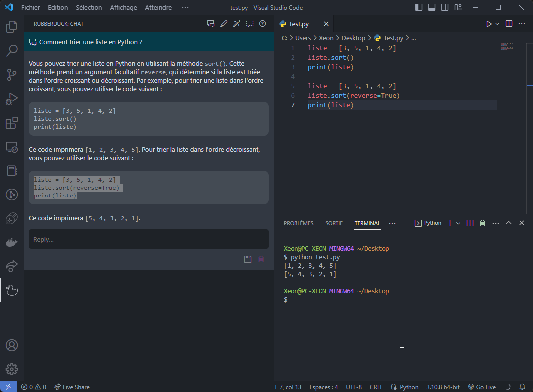Open editor More Actions ellipsis
533x392 pixels.
pyautogui.click(x=522, y=24)
